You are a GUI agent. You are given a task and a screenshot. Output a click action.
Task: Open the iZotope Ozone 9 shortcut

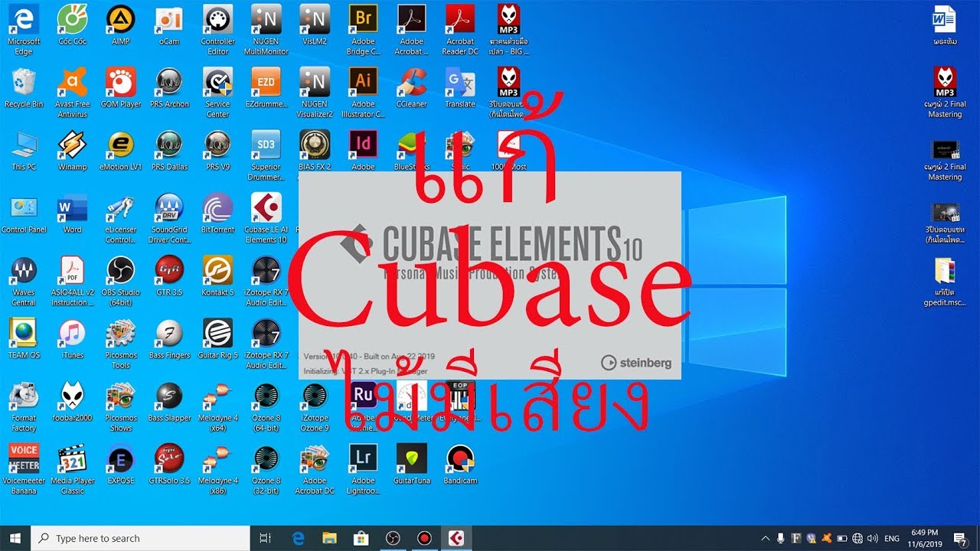point(315,406)
